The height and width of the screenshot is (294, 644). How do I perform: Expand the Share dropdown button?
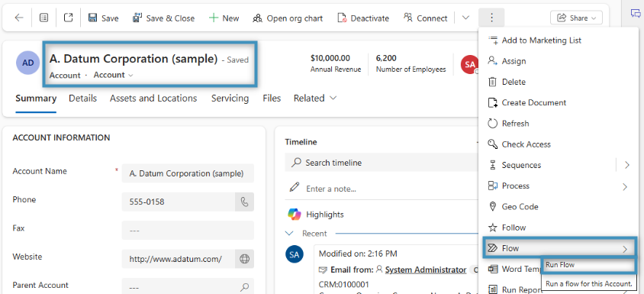pyautogui.click(x=576, y=18)
